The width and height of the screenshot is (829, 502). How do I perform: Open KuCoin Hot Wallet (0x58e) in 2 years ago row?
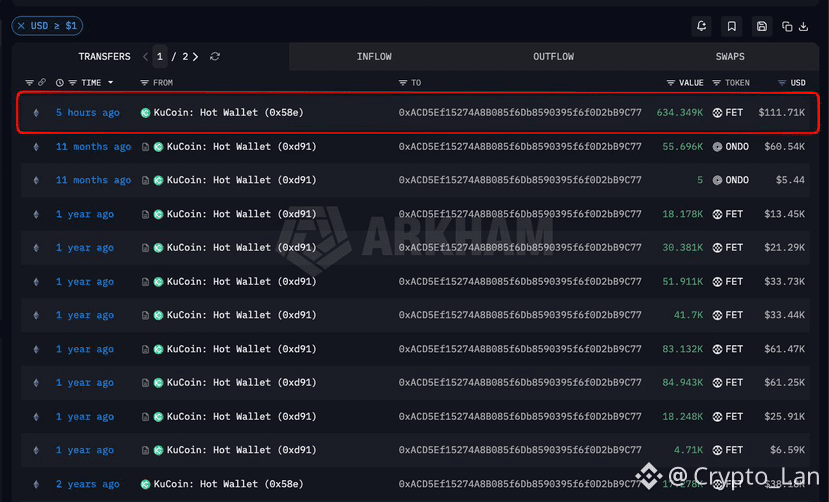click(x=228, y=484)
